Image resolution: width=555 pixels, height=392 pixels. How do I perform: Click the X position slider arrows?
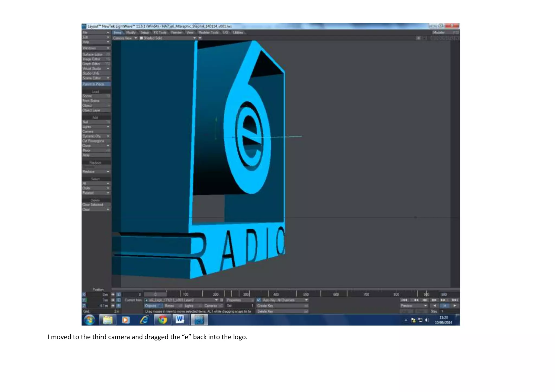[113, 294]
